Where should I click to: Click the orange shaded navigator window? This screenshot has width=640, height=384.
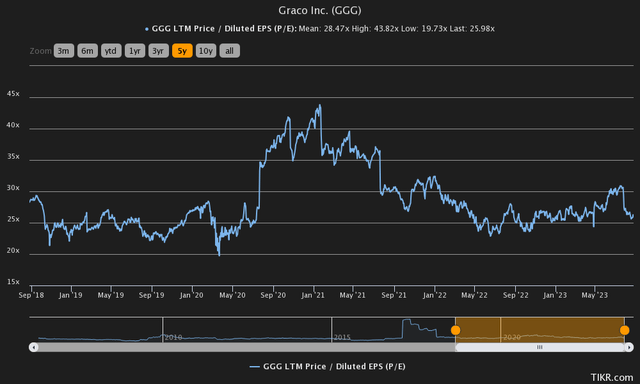point(540,330)
